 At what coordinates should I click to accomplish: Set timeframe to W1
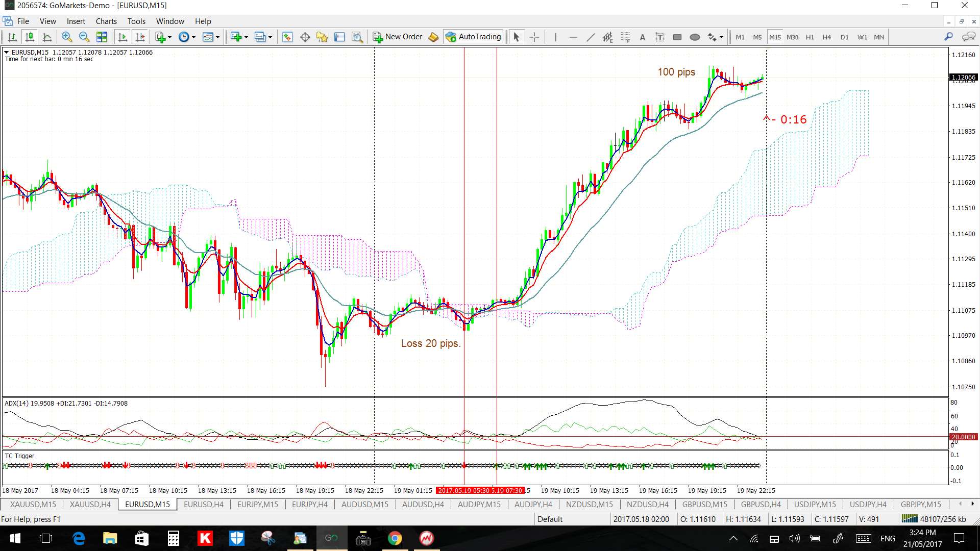pos(862,37)
